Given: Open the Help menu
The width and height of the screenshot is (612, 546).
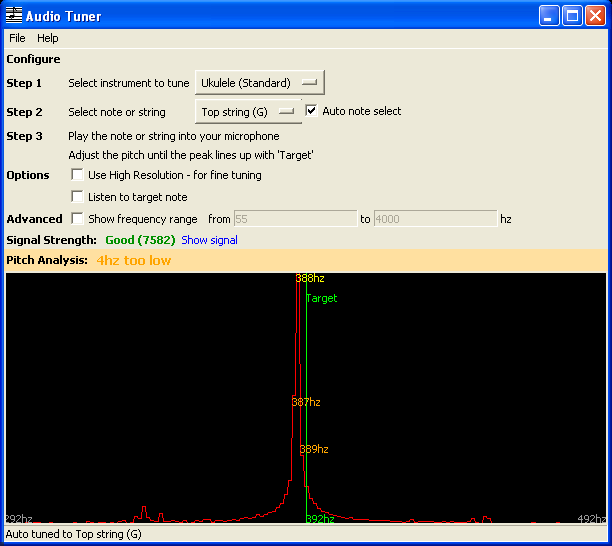Looking at the screenshot, I should point(48,38).
